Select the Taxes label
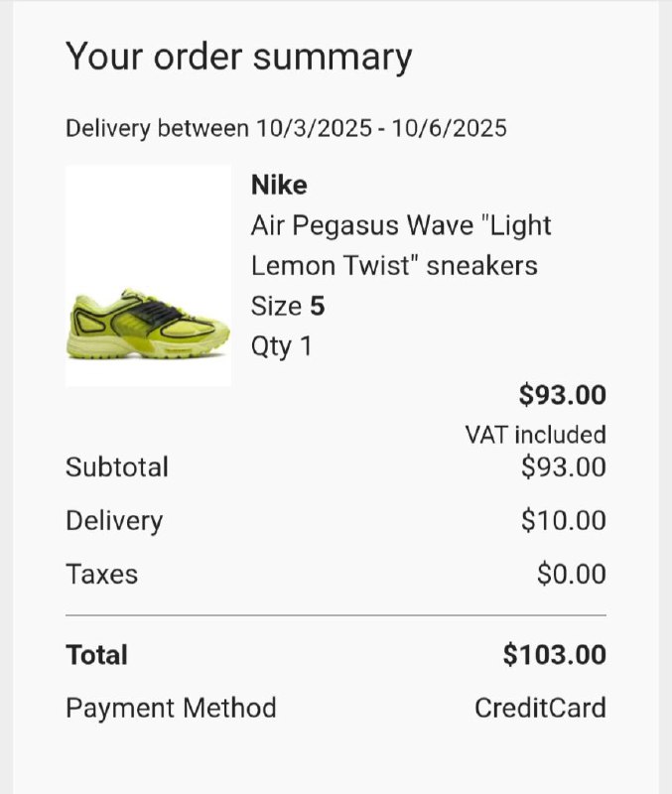This screenshot has width=672, height=794. pyautogui.click(x=101, y=574)
